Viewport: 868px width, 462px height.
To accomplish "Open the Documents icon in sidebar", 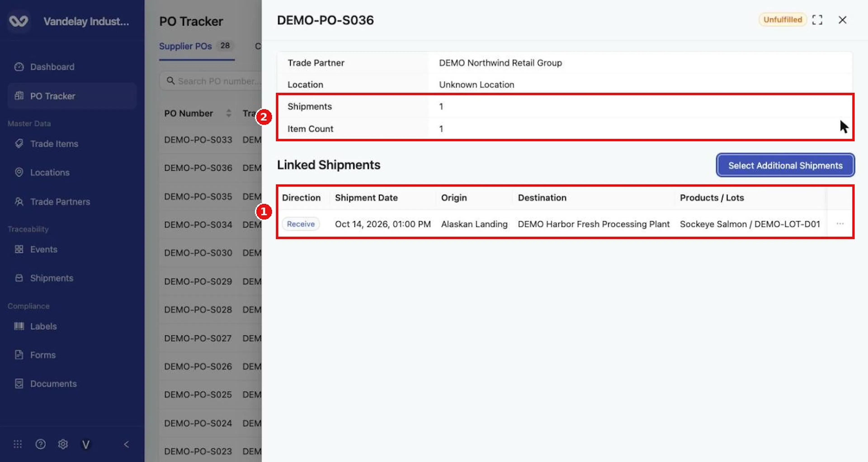I will point(19,384).
